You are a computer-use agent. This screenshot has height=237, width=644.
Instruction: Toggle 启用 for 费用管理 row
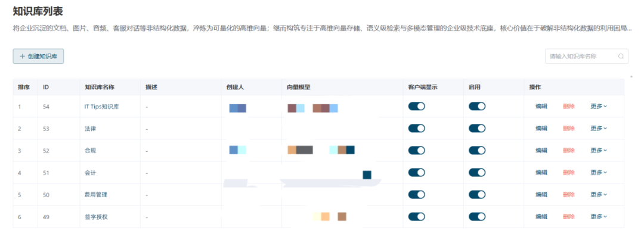pos(477,194)
